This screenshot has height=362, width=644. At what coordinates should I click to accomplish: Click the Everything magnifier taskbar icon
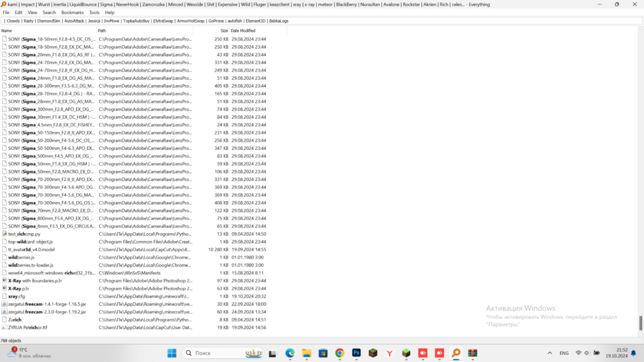click(456, 353)
